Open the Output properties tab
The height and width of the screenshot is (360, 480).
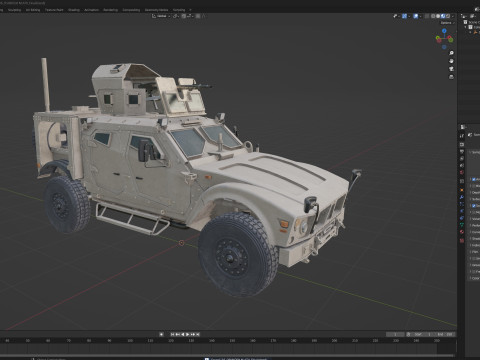click(x=462, y=152)
